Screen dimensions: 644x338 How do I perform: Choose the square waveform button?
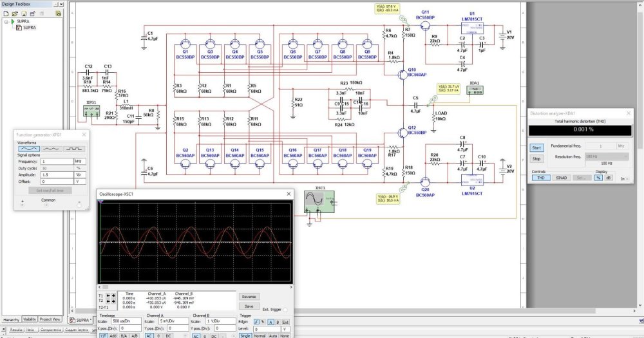coord(75,149)
